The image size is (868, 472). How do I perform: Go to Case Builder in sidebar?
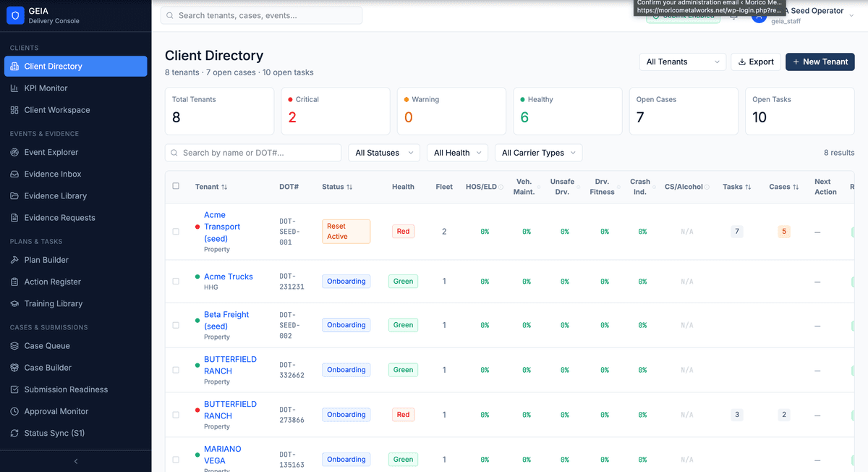[76, 368]
